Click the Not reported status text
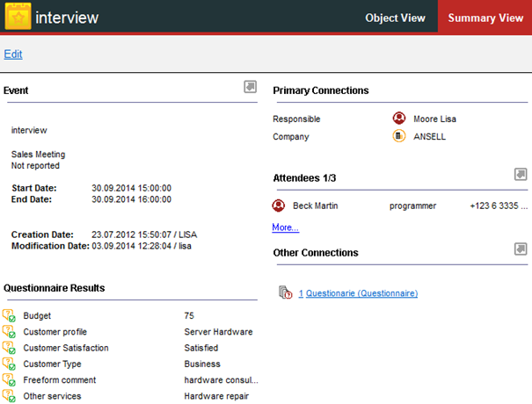Viewport: 532px width, 404px height. point(35,166)
